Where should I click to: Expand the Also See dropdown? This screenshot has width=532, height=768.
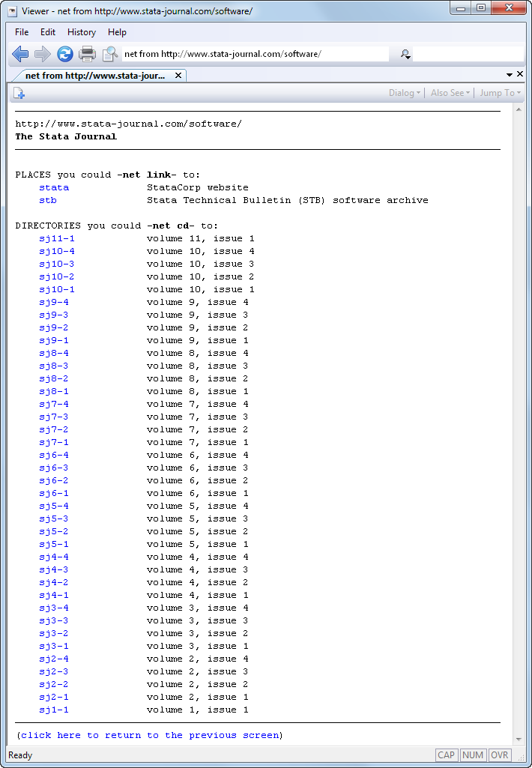[450, 93]
